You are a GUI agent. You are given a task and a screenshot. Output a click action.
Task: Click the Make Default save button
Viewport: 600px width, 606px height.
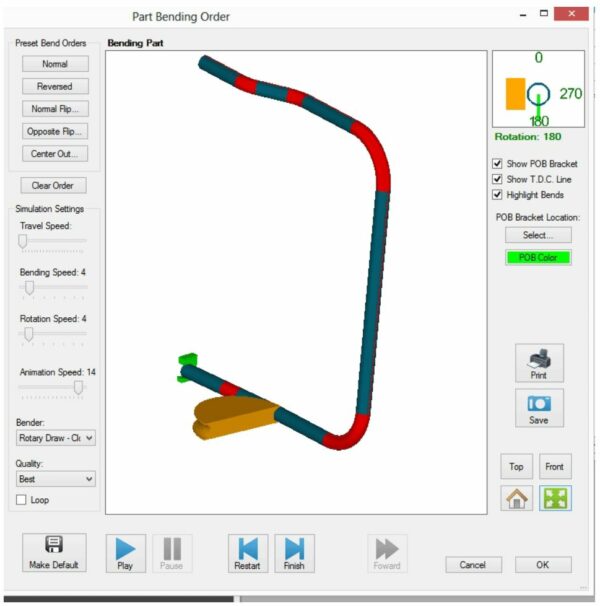click(x=54, y=553)
